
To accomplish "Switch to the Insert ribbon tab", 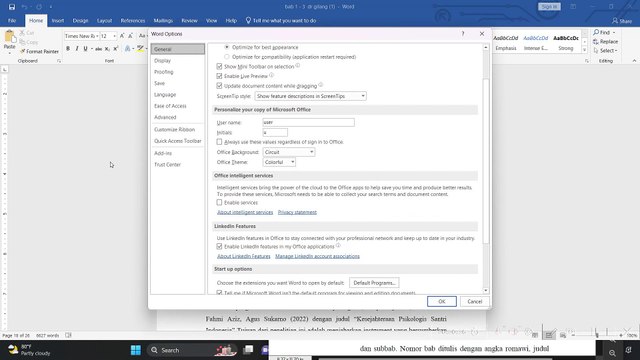I will point(58,20).
